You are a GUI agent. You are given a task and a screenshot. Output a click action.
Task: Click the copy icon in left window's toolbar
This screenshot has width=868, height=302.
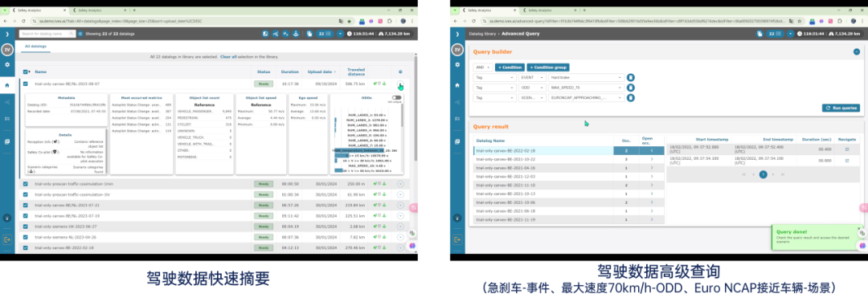click(x=309, y=34)
